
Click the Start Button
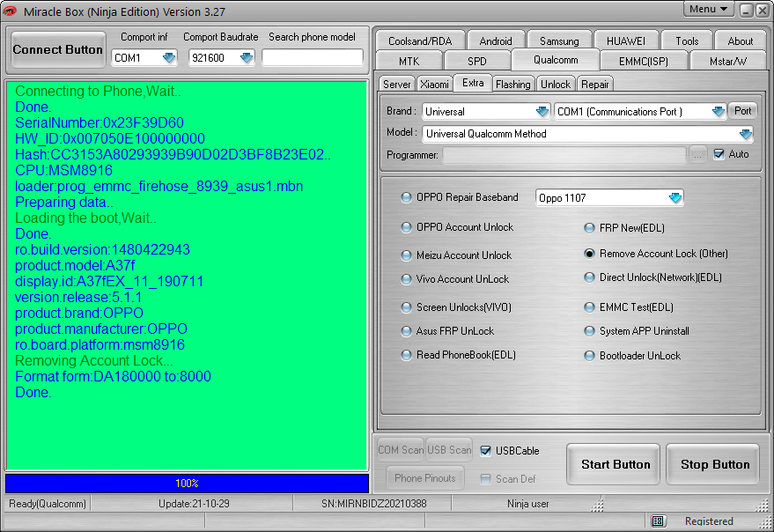point(615,465)
